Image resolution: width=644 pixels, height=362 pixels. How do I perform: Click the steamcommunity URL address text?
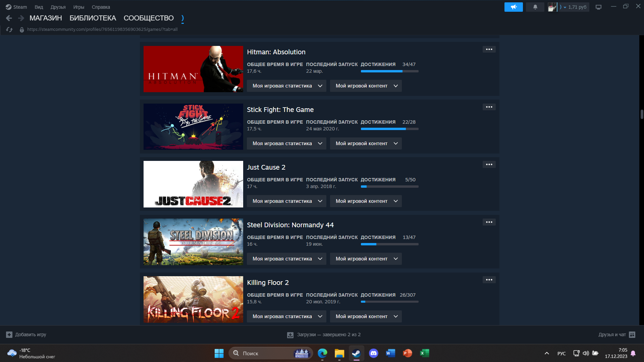click(x=102, y=29)
